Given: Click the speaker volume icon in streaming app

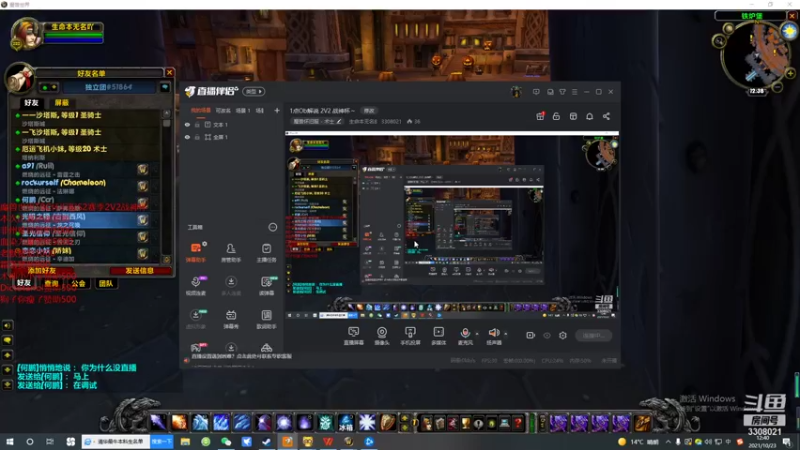Looking at the screenshot, I should click(493, 333).
